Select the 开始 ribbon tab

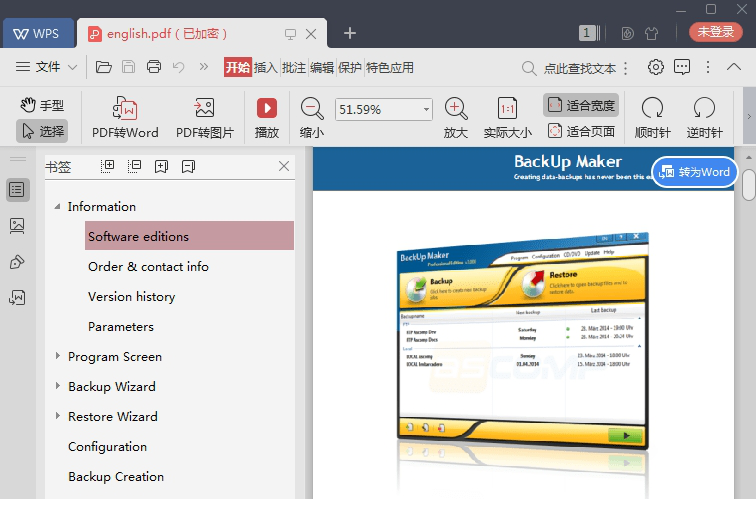pyautogui.click(x=238, y=68)
